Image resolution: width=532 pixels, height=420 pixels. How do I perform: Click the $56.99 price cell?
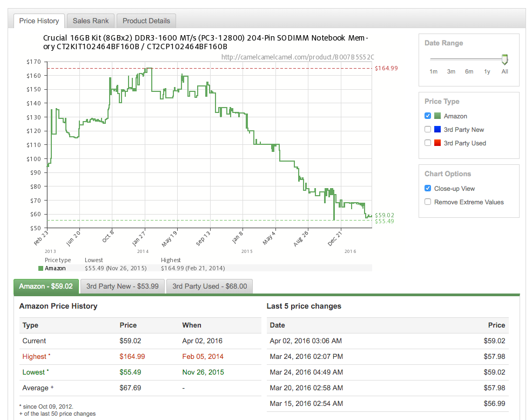[x=494, y=403]
